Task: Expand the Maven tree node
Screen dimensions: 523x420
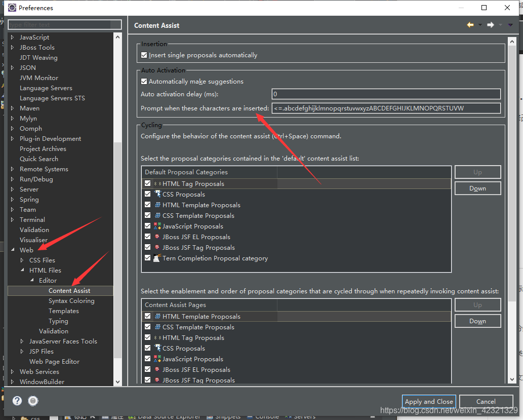Action: click(x=13, y=108)
